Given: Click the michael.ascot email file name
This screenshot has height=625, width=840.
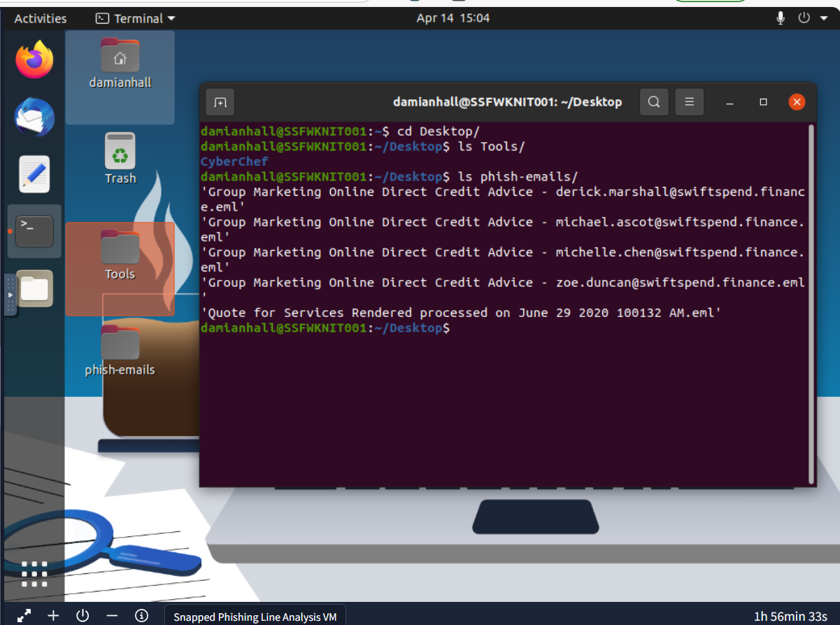Looking at the screenshot, I should click(502, 229).
